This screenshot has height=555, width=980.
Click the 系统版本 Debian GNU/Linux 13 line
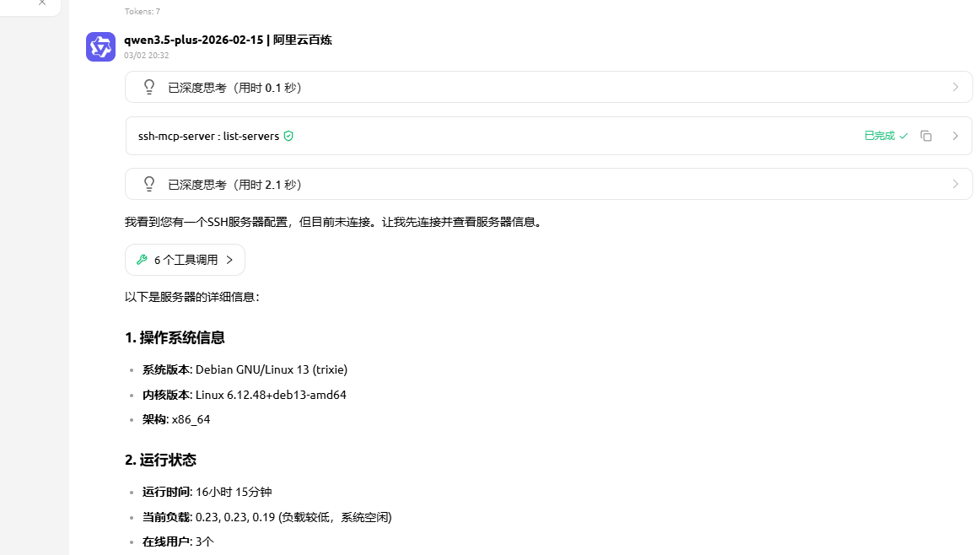(245, 369)
